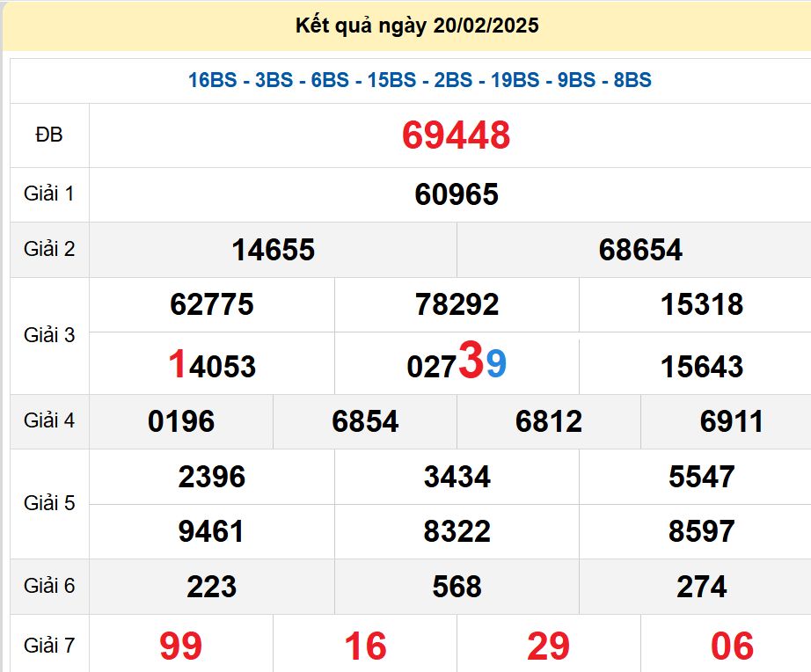Select the Giải 5 number 8597
Screen dimensions: 811x672
coord(701,531)
